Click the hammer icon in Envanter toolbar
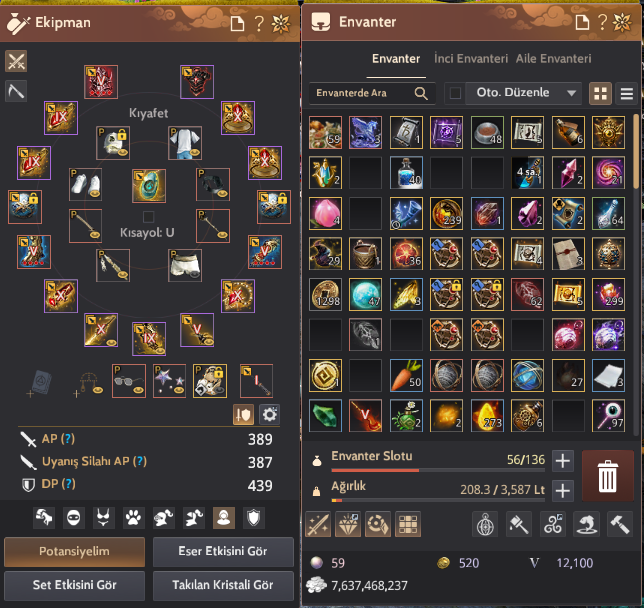Viewport: 644px width, 608px height. click(x=619, y=524)
